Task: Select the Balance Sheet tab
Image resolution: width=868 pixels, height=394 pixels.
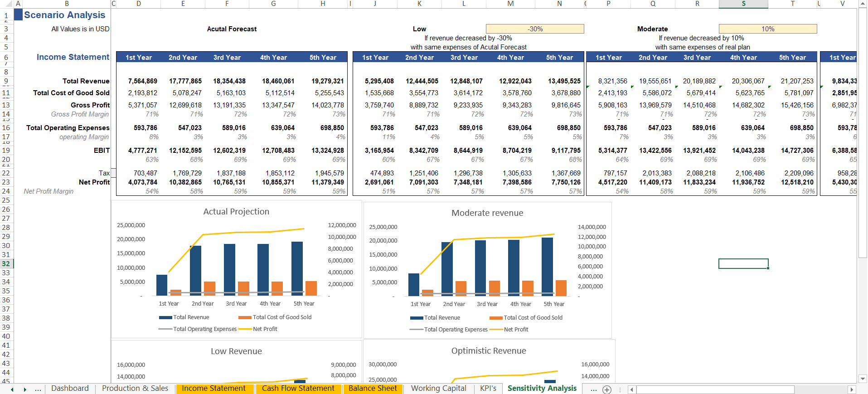Action: [373, 389]
